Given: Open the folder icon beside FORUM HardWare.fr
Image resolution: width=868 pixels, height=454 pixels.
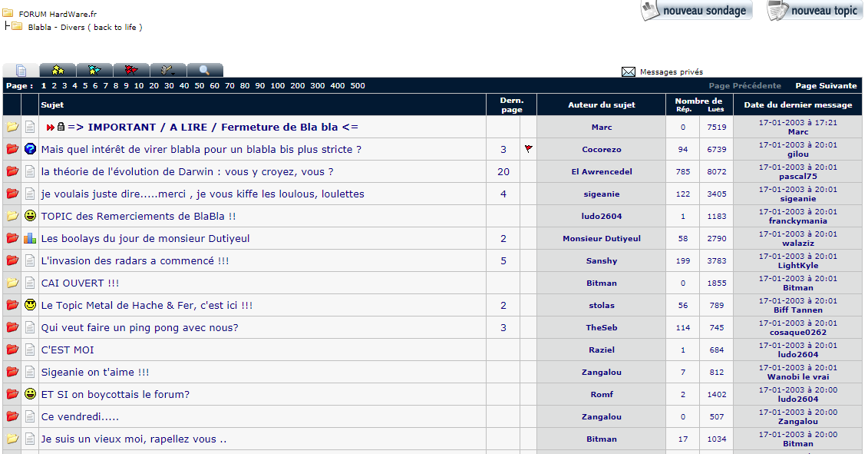Looking at the screenshot, I should tap(9, 12).
